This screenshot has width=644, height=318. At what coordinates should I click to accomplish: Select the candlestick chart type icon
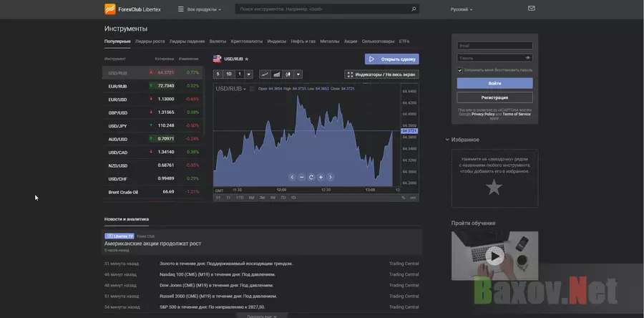tap(288, 74)
